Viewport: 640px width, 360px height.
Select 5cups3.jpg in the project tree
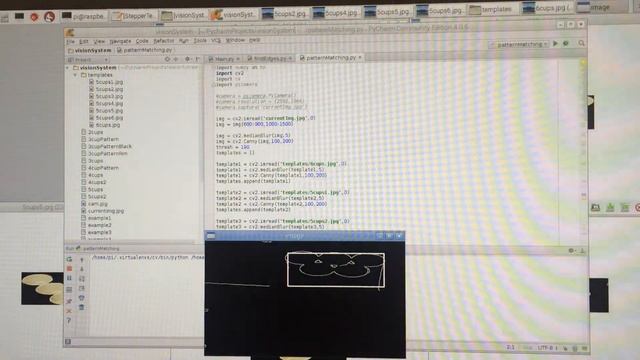click(x=106, y=96)
